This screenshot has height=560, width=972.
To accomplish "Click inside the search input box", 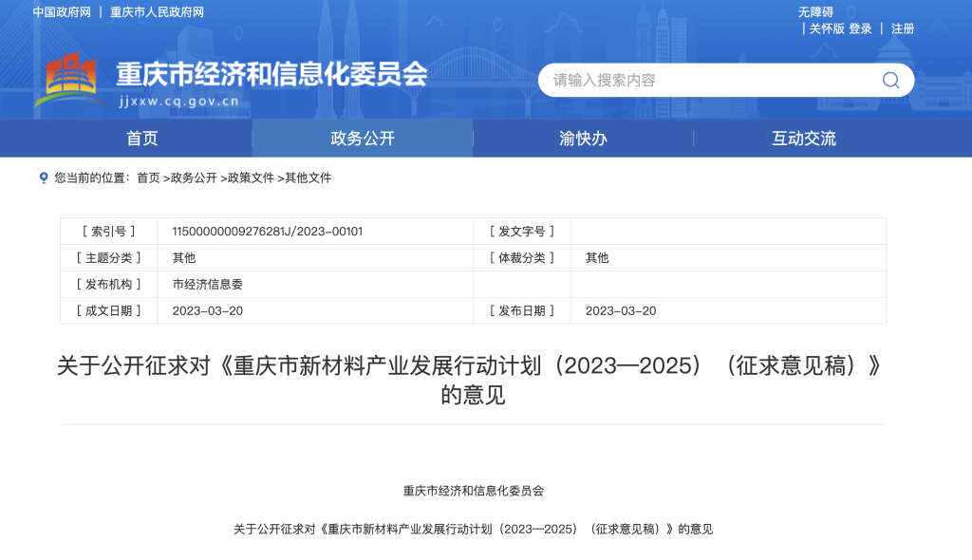I will point(664,80).
